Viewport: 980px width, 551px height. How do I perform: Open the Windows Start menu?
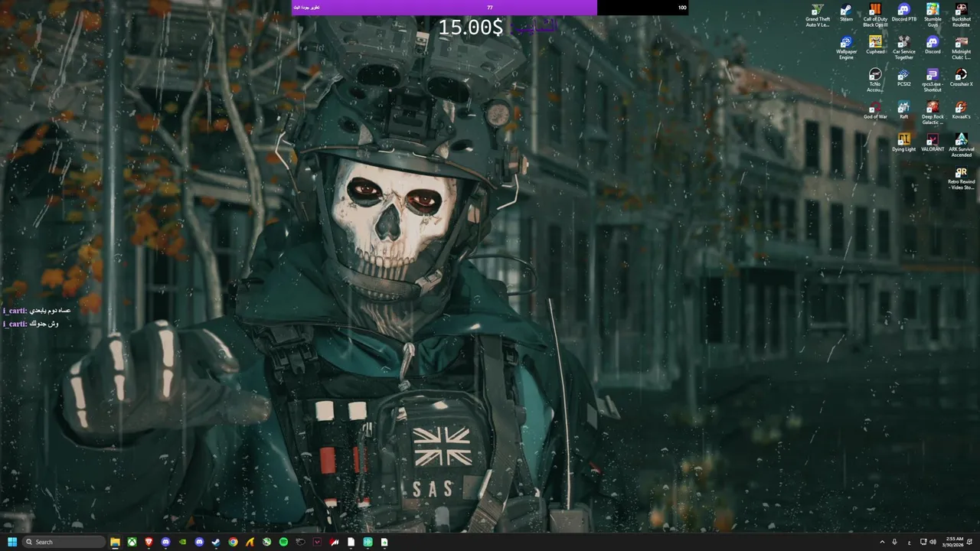click(11, 542)
